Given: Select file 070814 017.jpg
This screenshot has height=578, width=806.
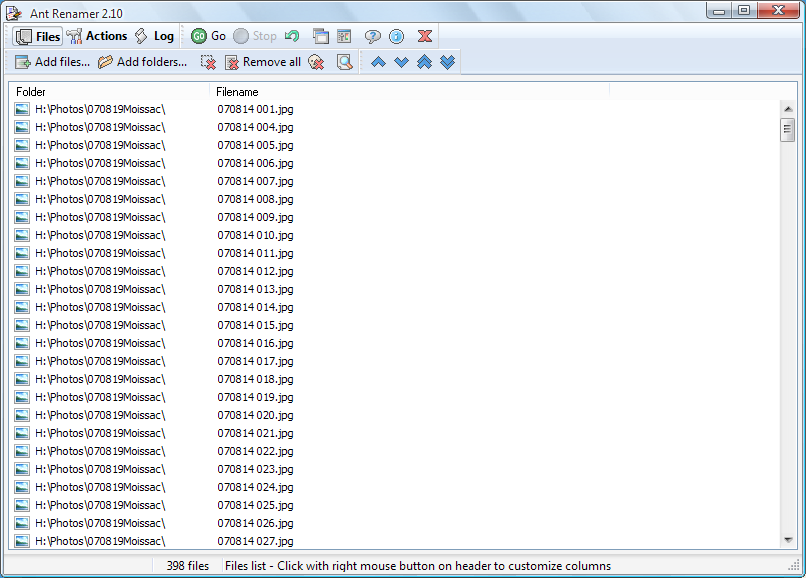Looking at the screenshot, I should (x=255, y=361).
